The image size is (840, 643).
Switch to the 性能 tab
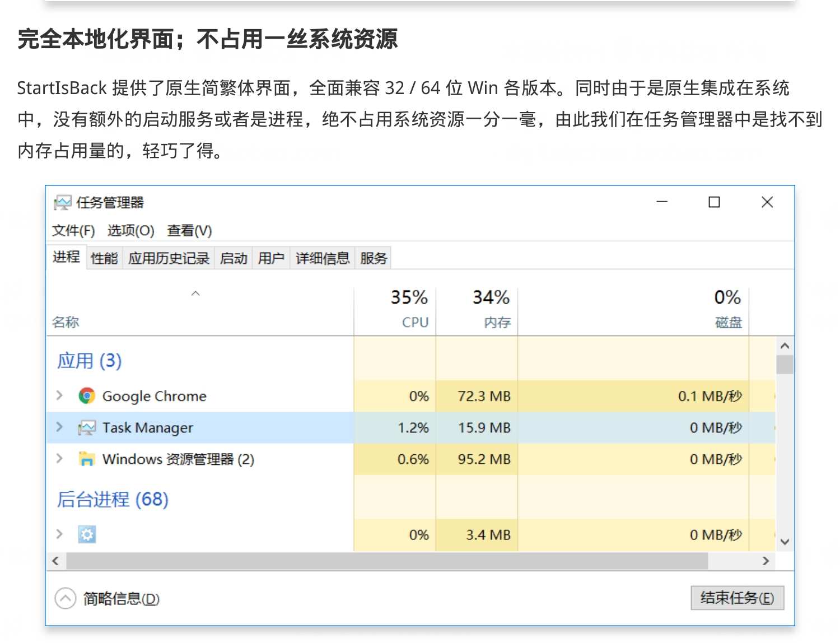click(x=104, y=258)
